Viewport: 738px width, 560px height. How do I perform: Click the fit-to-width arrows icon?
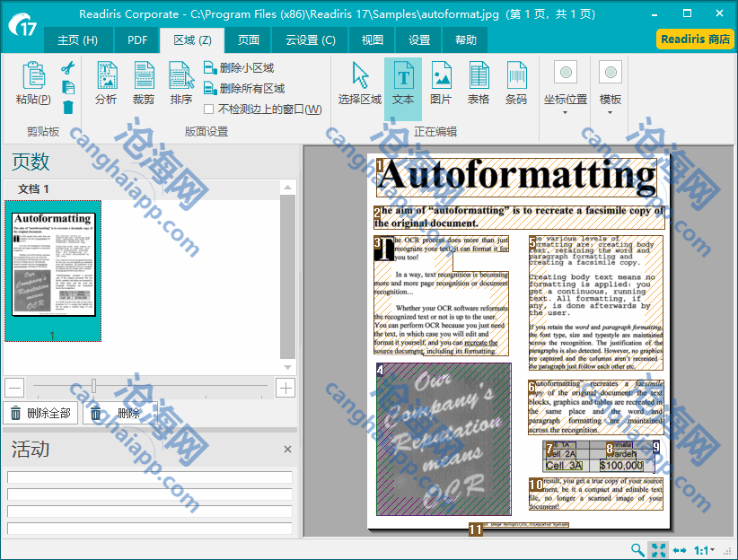point(680,550)
